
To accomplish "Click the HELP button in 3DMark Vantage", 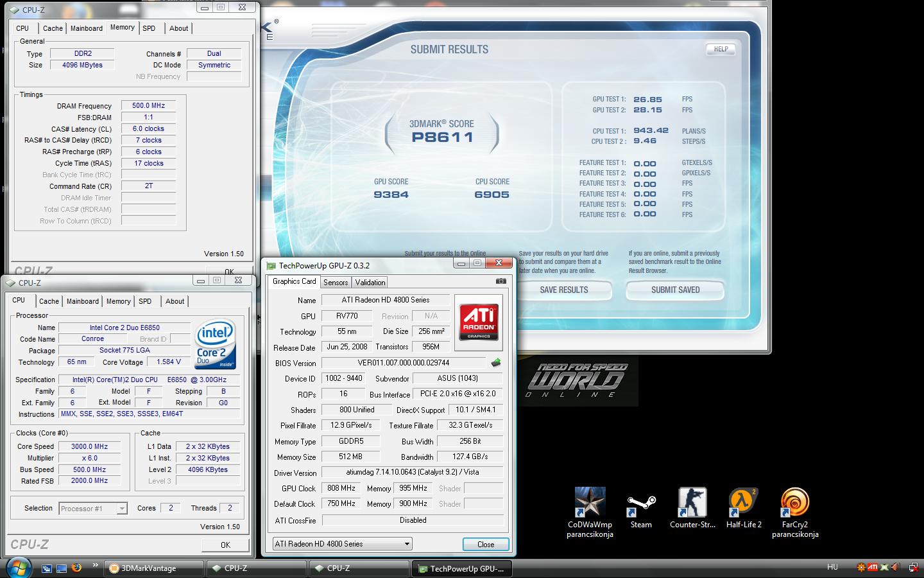I will [x=721, y=49].
